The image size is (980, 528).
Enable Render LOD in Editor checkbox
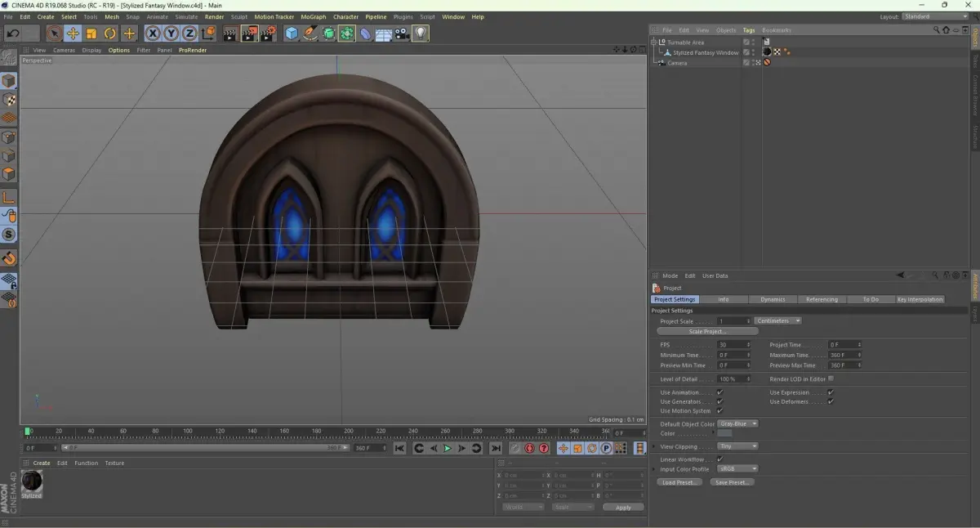[831, 378]
